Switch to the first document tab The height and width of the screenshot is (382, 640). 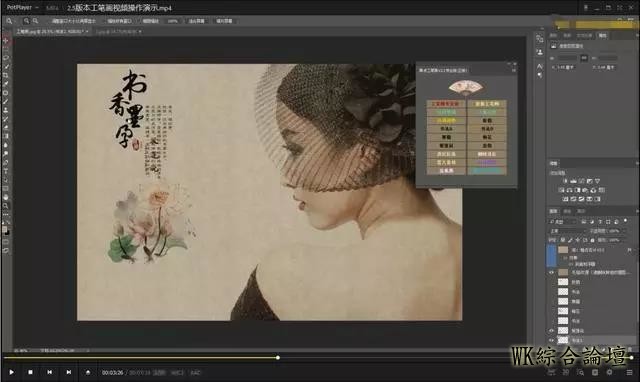[x=52, y=31]
